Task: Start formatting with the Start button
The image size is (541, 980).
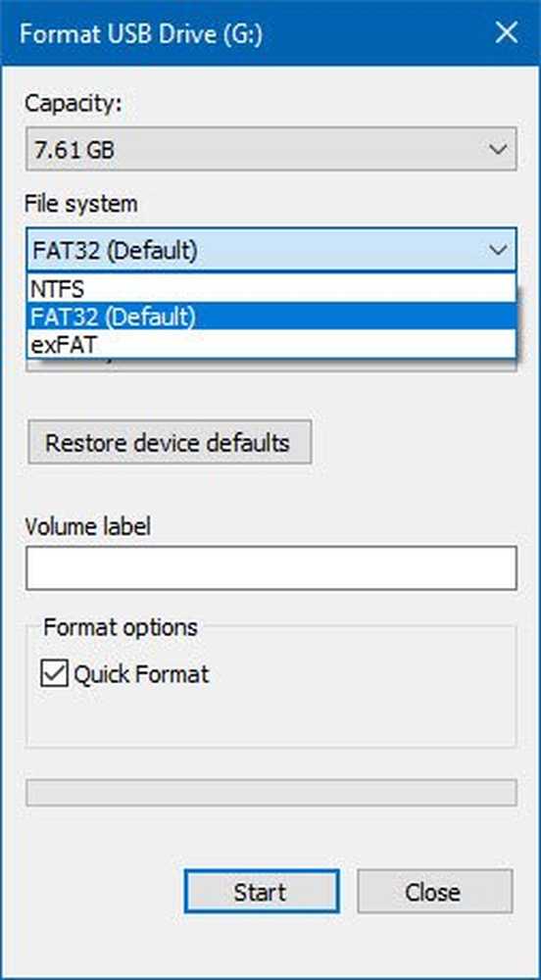Action: click(x=262, y=891)
